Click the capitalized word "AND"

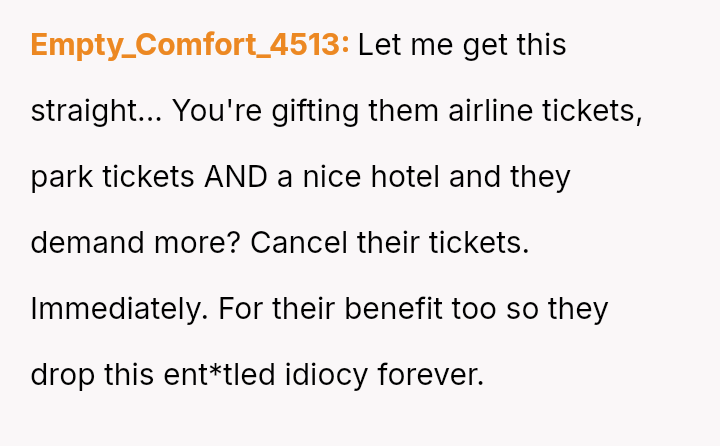(x=236, y=177)
